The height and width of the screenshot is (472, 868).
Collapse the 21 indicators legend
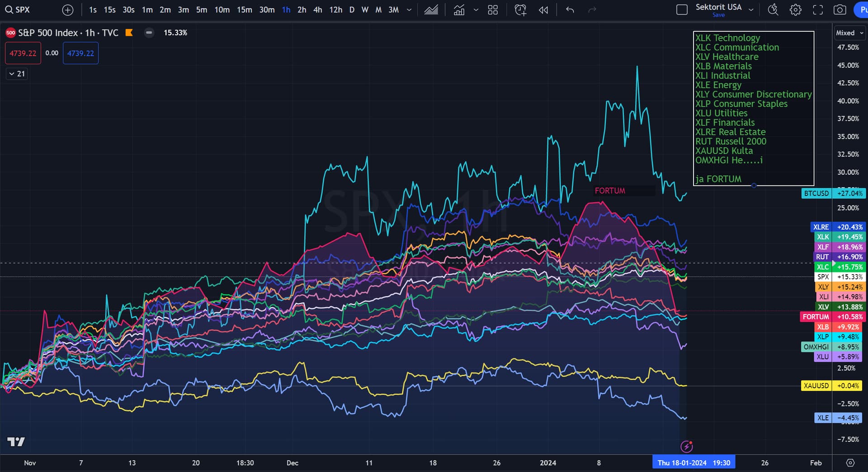pos(17,74)
